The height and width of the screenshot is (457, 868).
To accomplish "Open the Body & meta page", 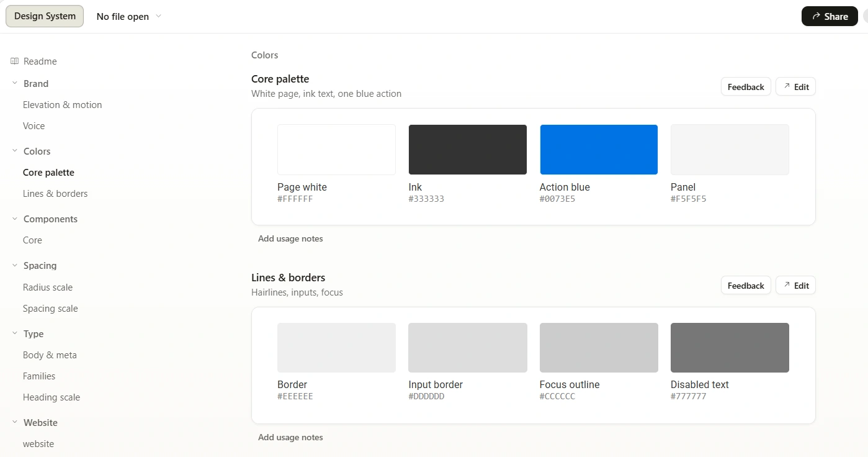I will [x=50, y=355].
